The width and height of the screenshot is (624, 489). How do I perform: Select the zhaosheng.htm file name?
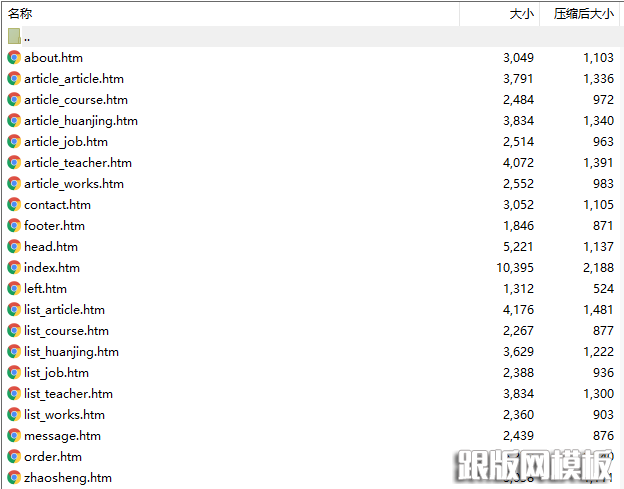[68, 478]
